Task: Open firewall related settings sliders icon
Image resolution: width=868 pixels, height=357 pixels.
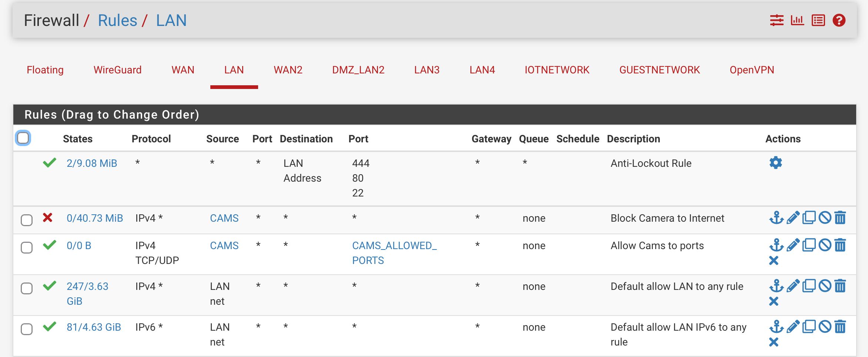Action: (x=777, y=20)
